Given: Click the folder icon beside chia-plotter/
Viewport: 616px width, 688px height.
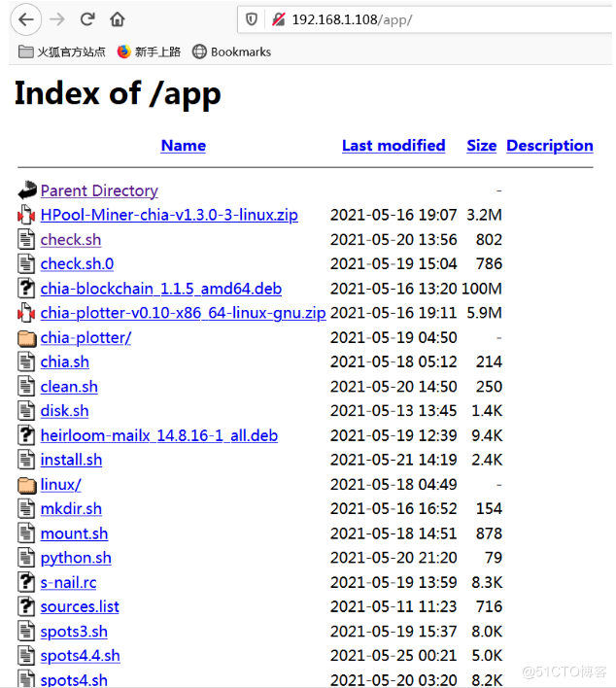Looking at the screenshot, I should pos(27,338).
